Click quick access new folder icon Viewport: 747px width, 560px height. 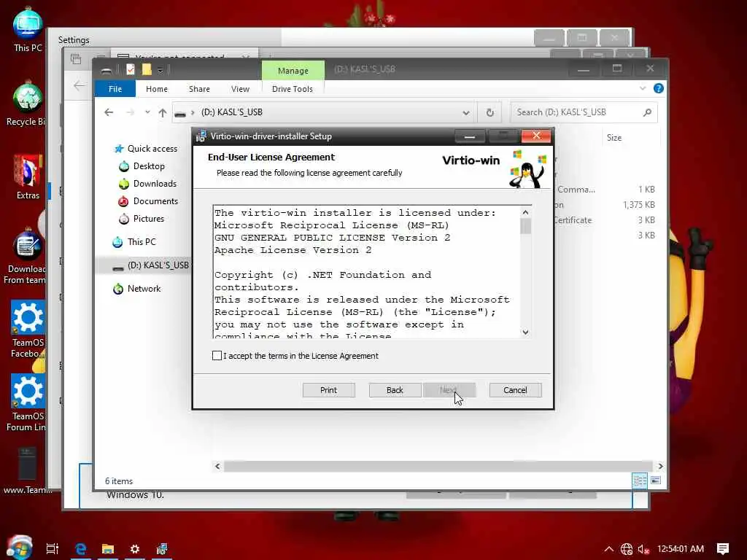point(147,70)
